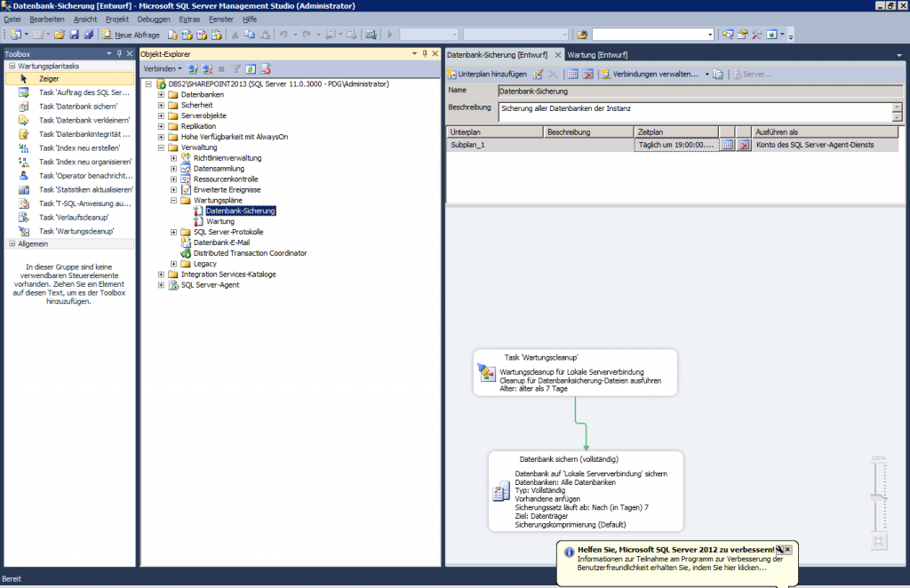Screen dimensions: 910x588
Task: Collapse the Wartungsplantasks toolbox group
Action: (x=12, y=66)
